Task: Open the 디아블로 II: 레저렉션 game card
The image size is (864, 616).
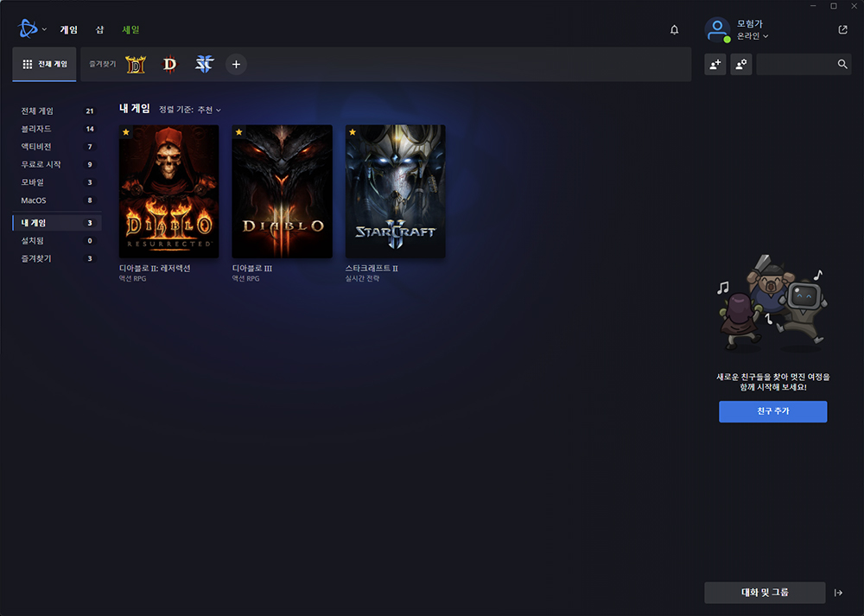Action: (x=169, y=192)
